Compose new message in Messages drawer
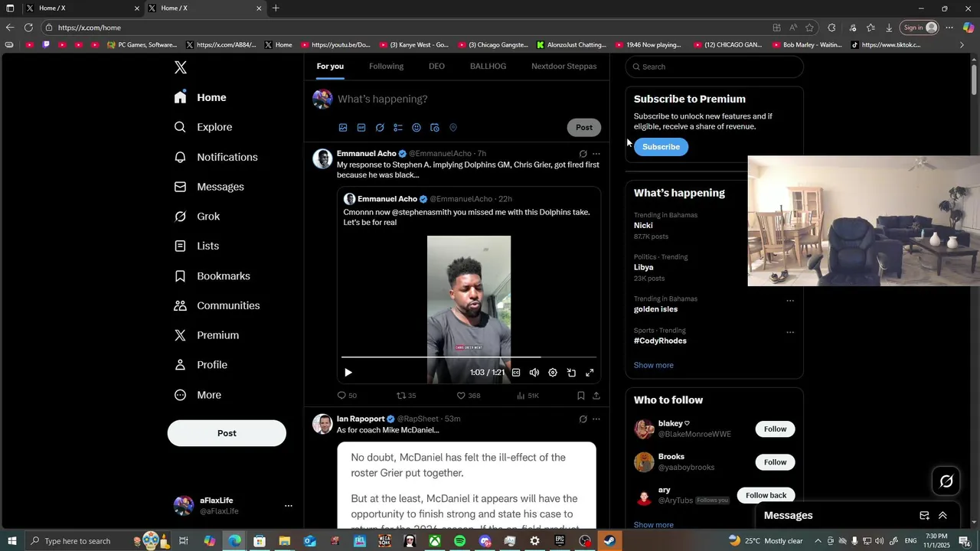 coord(924,516)
